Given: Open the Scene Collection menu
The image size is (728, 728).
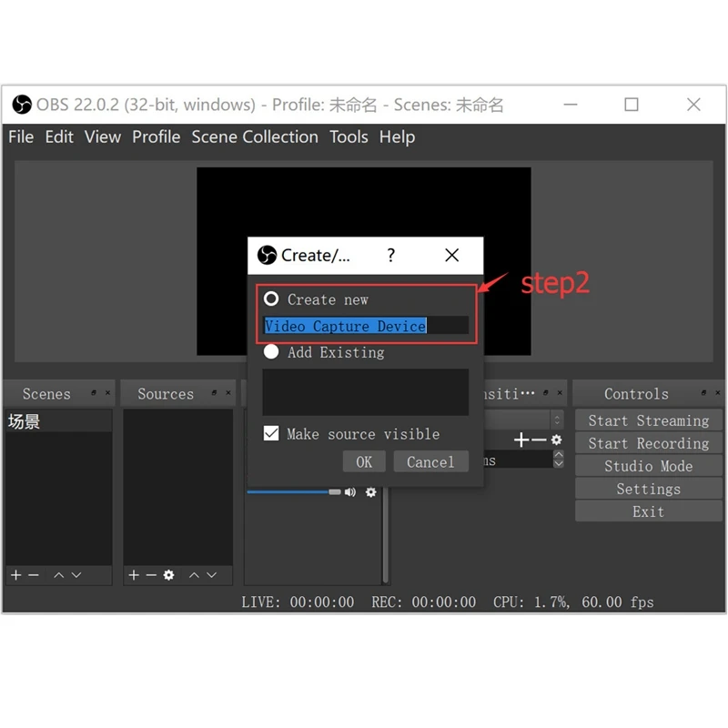Looking at the screenshot, I should (x=255, y=137).
